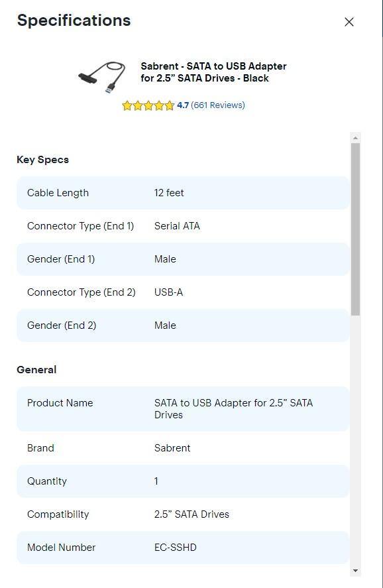The width and height of the screenshot is (383, 588).
Task: Click the middle star of the rating
Action: (148, 105)
